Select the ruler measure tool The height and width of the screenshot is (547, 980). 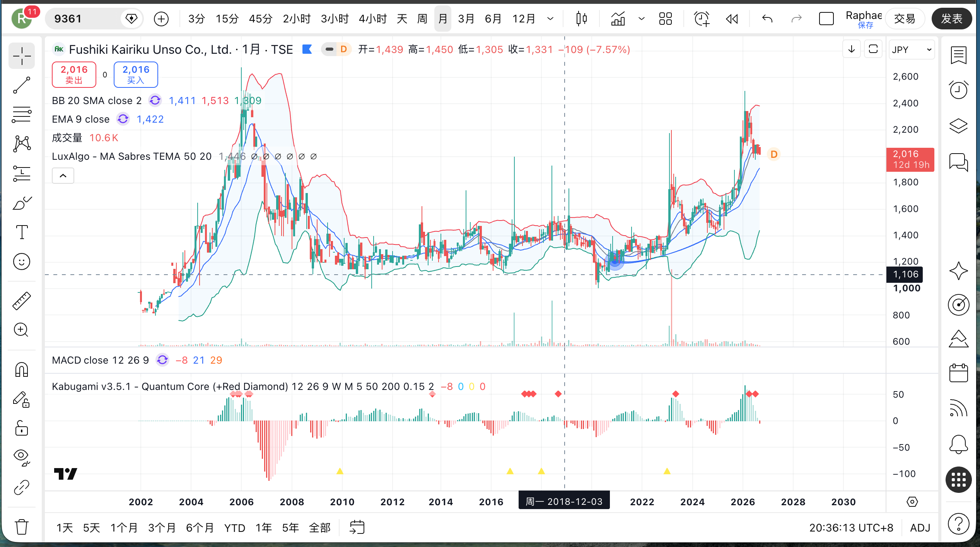pos(22,301)
